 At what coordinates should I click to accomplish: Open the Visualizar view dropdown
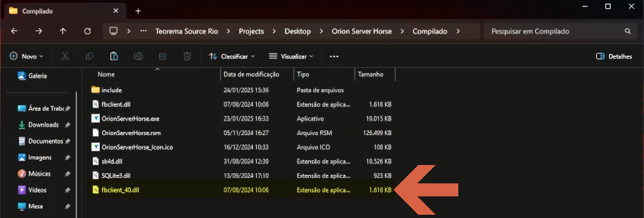(x=291, y=56)
